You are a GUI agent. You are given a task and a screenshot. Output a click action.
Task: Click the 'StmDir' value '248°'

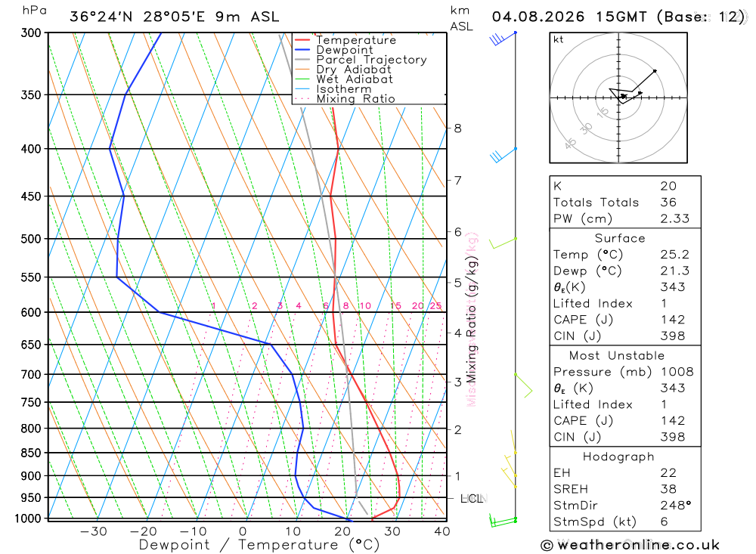(x=676, y=506)
